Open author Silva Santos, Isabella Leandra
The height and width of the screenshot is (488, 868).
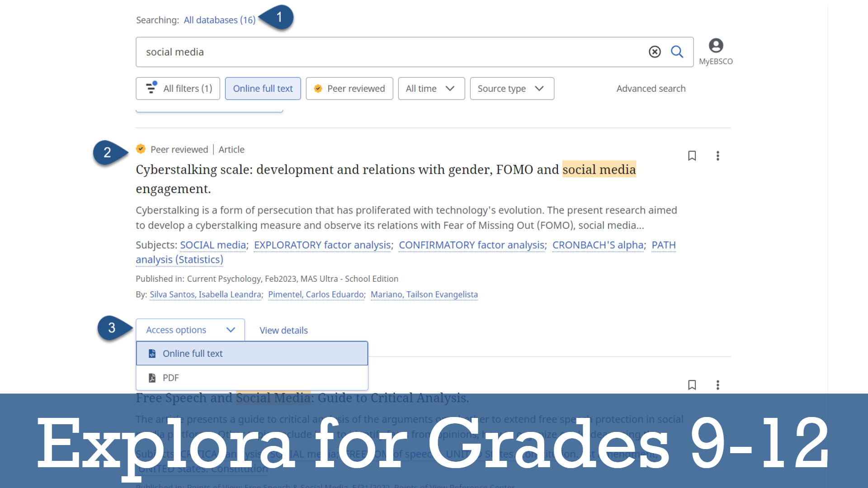tap(205, 294)
